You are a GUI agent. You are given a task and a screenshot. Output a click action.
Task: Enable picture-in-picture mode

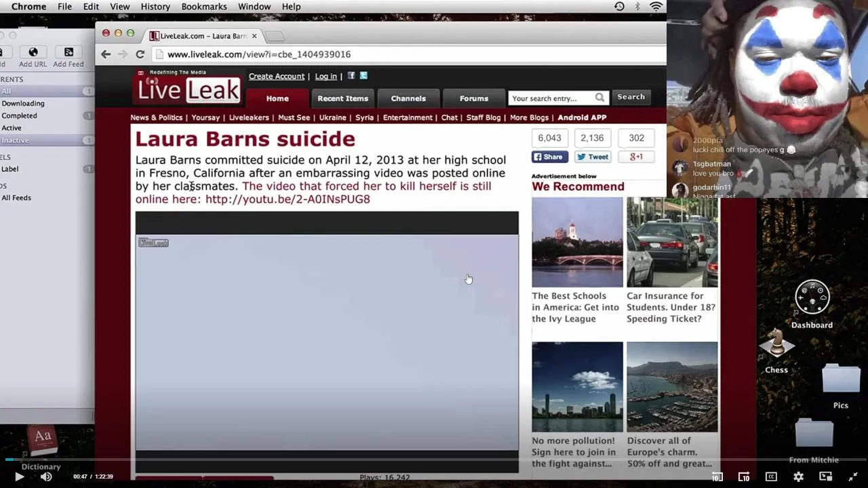825,476
